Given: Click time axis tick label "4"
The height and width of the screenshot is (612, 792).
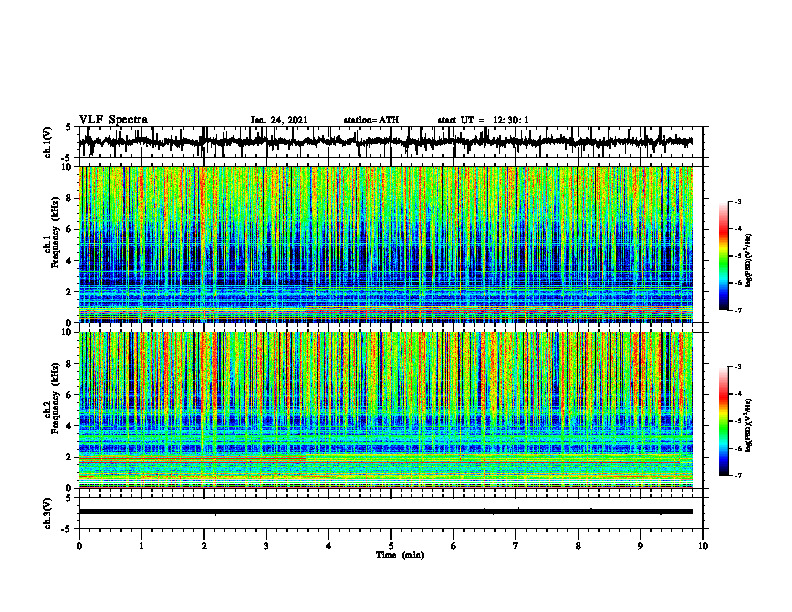Looking at the screenshot, I should coord(329,546).
